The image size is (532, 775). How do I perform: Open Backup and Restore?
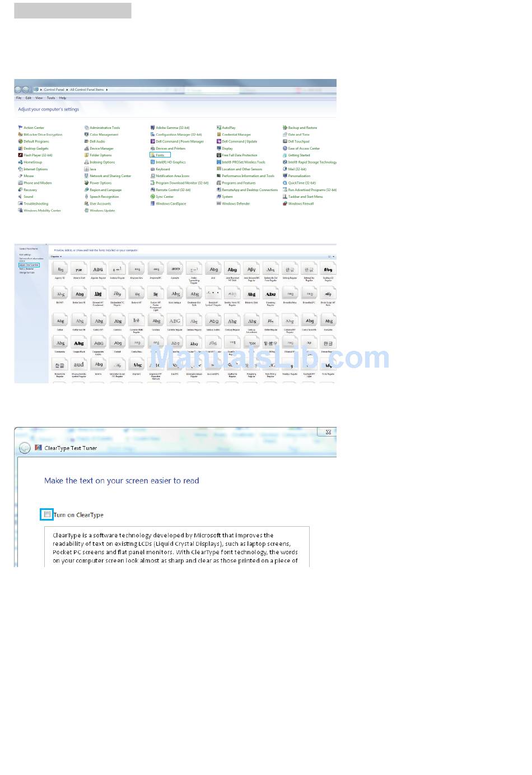click(300, 128)
